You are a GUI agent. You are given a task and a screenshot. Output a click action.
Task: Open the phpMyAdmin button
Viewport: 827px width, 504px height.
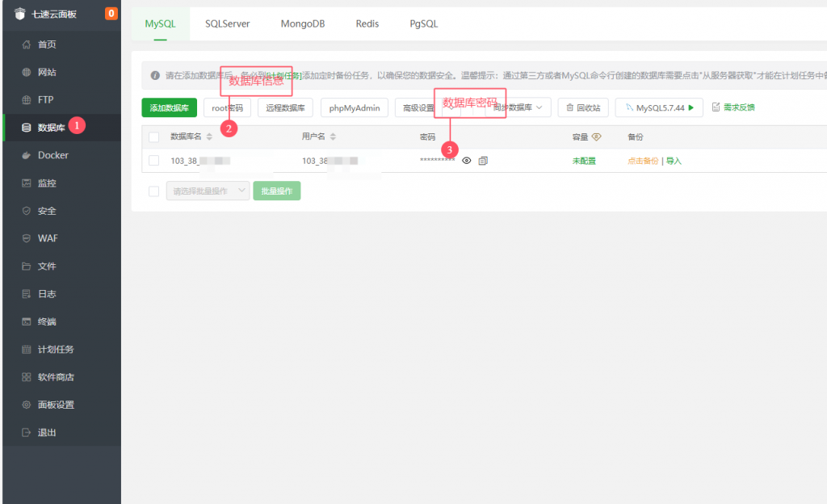click(x=354, y=107)
